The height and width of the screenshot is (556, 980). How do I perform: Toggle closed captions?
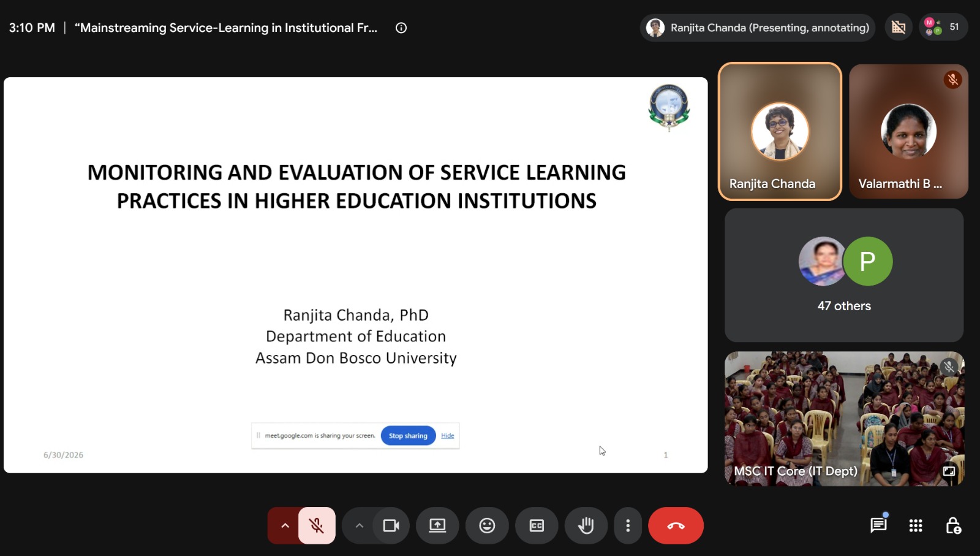[537, 525]
